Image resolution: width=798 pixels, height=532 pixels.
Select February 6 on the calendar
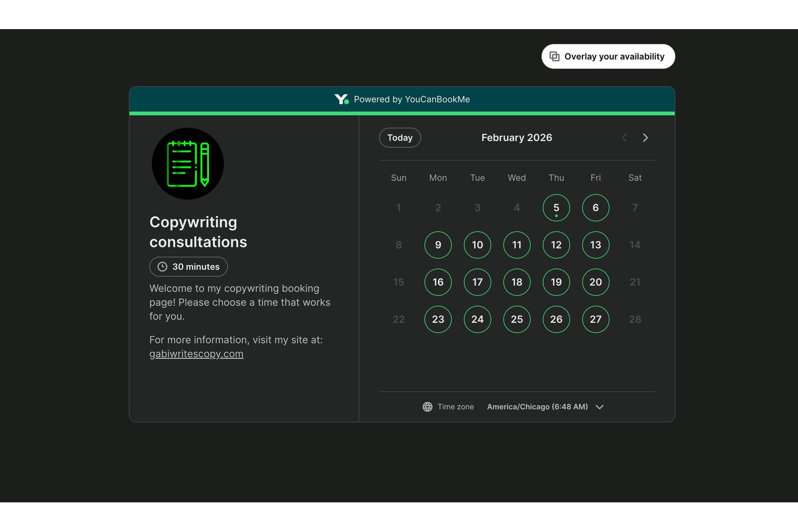pyautogui.click(x=596, y=208)
